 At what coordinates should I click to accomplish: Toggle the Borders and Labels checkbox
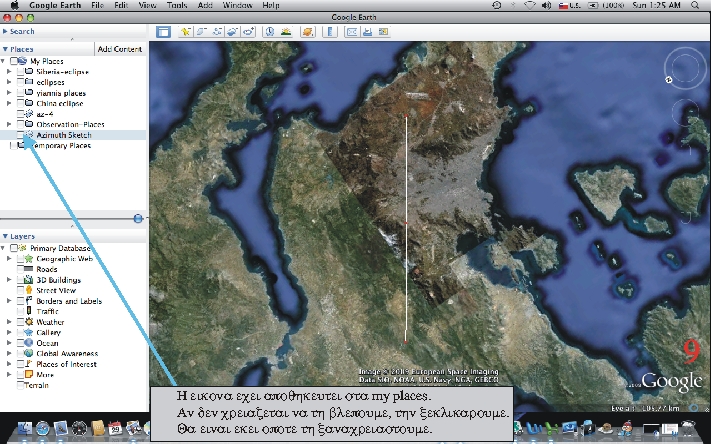pos(20,301)
